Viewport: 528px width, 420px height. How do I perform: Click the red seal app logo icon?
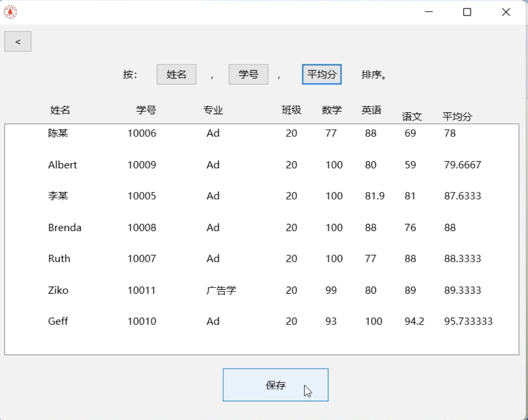point(10,12)
